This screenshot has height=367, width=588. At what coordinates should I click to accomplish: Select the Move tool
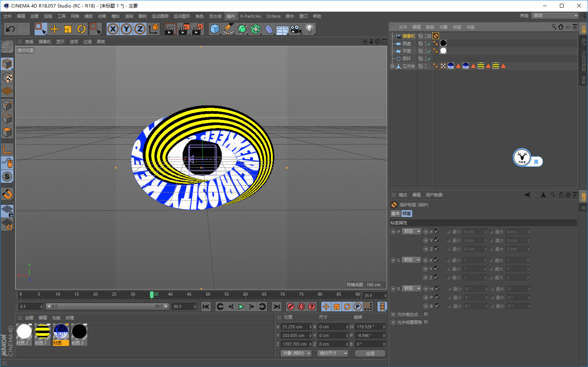tap(54, 29)
